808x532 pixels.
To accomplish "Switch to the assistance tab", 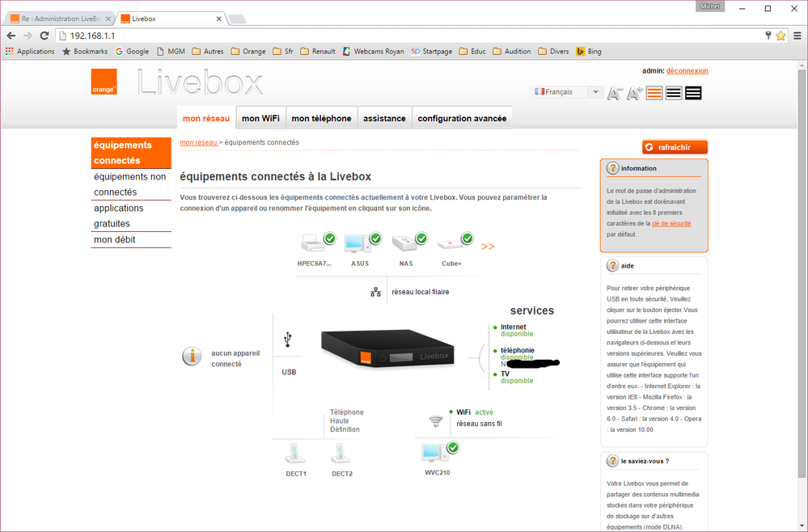I will point(384,118).
